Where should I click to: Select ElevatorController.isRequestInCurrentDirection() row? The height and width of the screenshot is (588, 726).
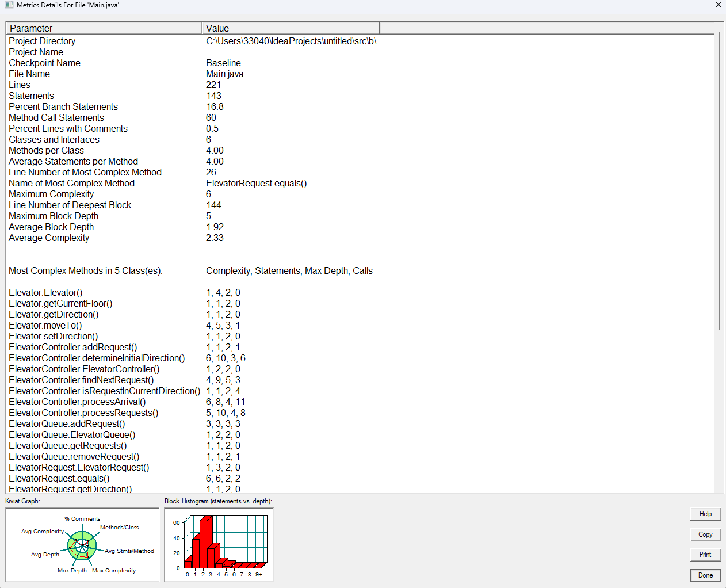pyautogui.click(x=193, y=391)
